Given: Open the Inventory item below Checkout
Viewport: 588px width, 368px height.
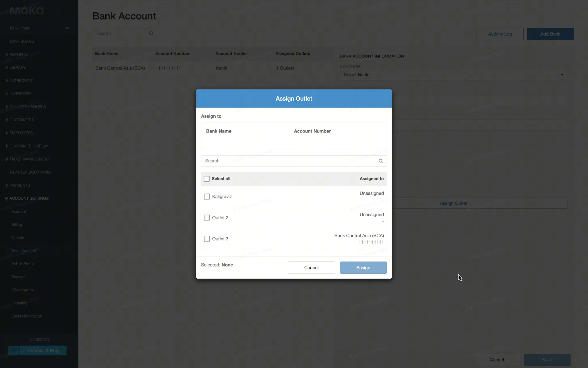Looking at the screenshot, I should click(20, 303).
